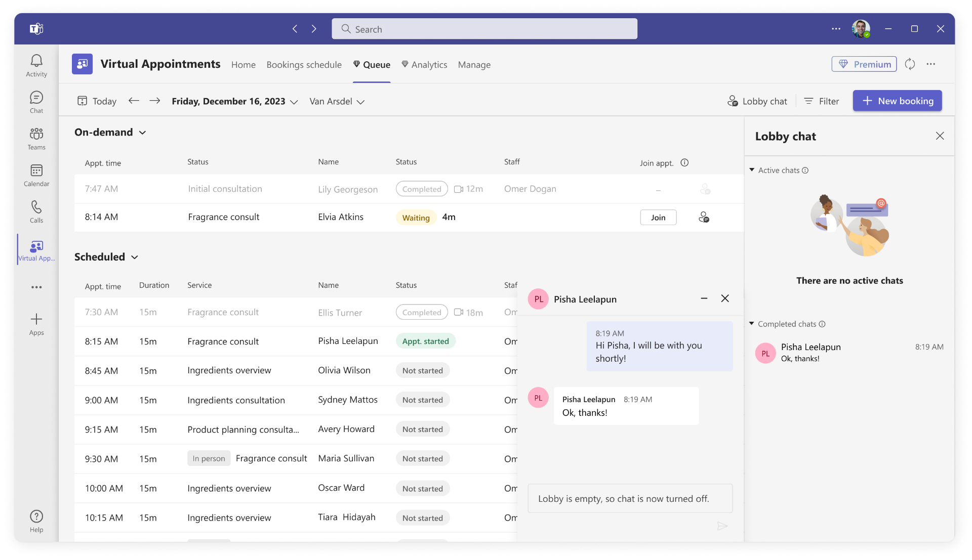Collapse the On-demand section
Viewport: 972px width, 560px height.
[143, 133]
